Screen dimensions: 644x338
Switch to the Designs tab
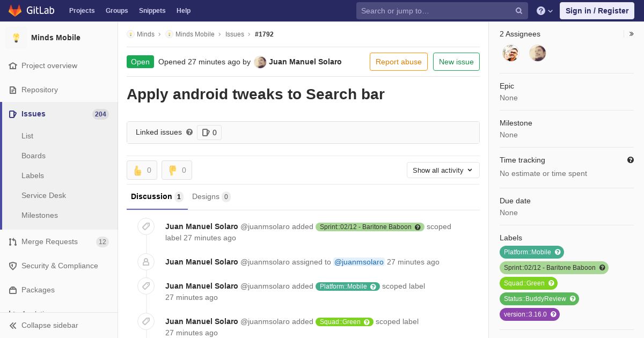[211, 196]
